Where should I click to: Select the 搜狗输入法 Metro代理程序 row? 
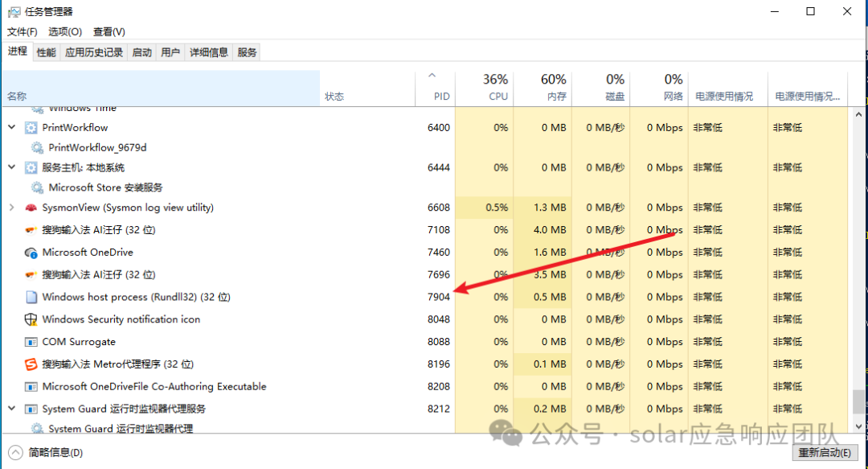click(424, 364)
